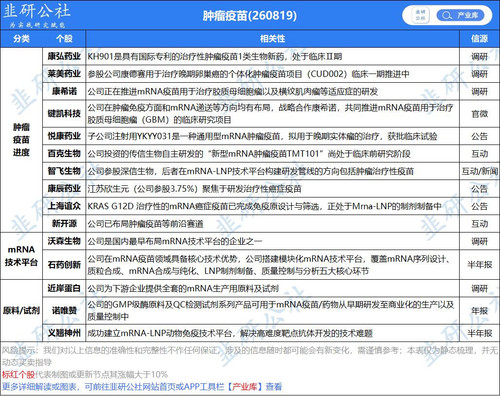Screen dimensions: 500x396
Task: Click the GMP级酶原料 description for 诺唯赞
Action: 271,311
